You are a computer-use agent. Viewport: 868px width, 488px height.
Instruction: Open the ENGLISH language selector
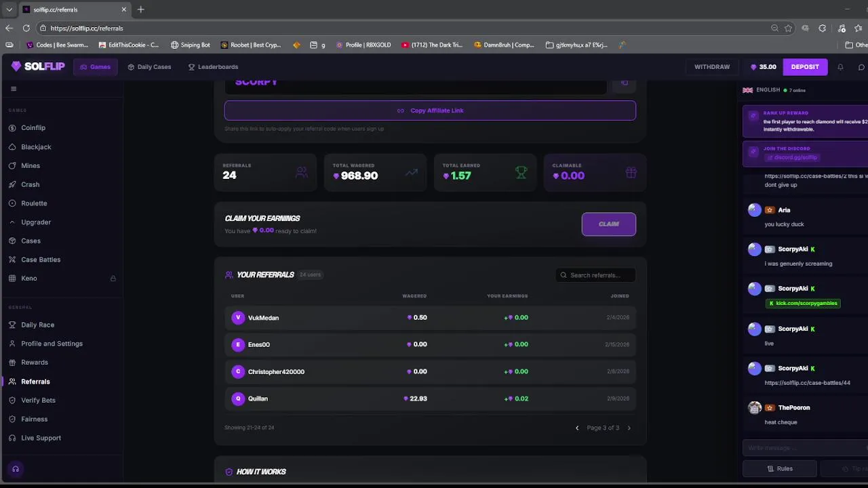pos(761,90)
